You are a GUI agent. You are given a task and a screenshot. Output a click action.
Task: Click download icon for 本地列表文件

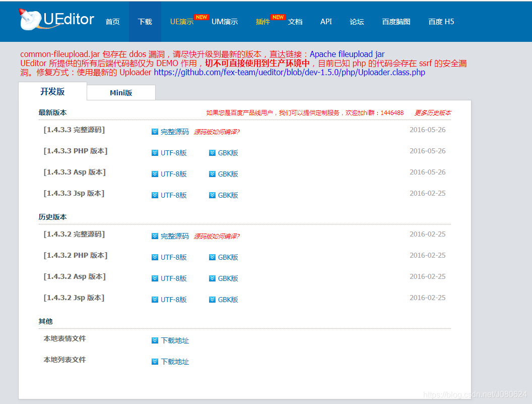(x=155, y=362)
